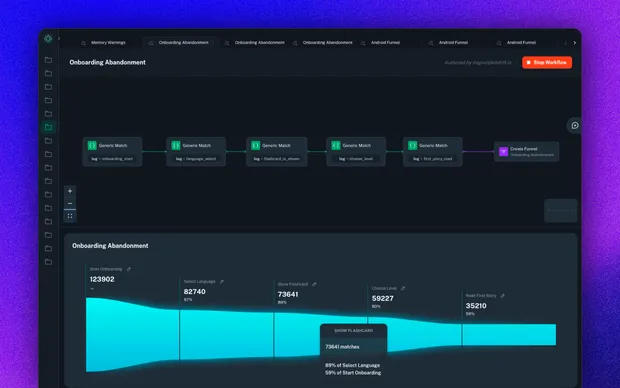Expand the sidebar with the chevron
This screenshot has height=388, width=620.
click(x=59, y=39)
